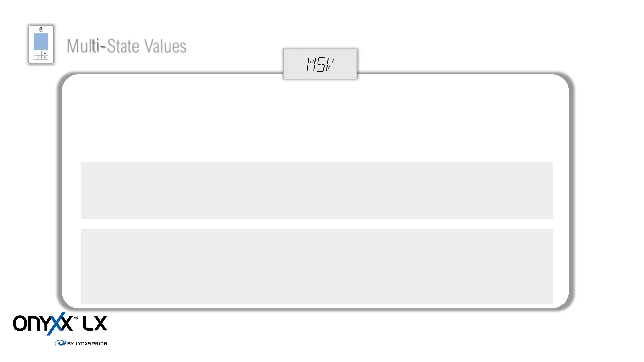Click the LX text in the logo
644x362 pixels.
(x=95, y=323)
